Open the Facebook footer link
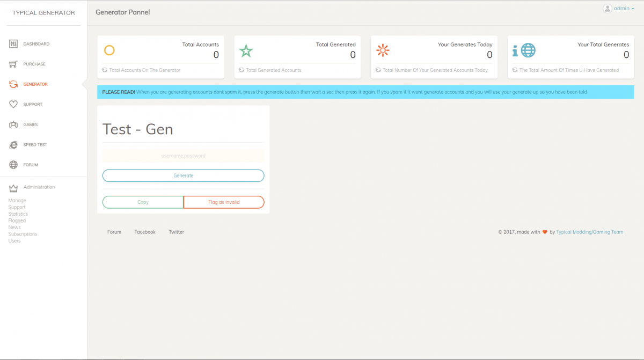Image resolution: width=644 pixels, height=360 pixels. click(x=145, y=232)
